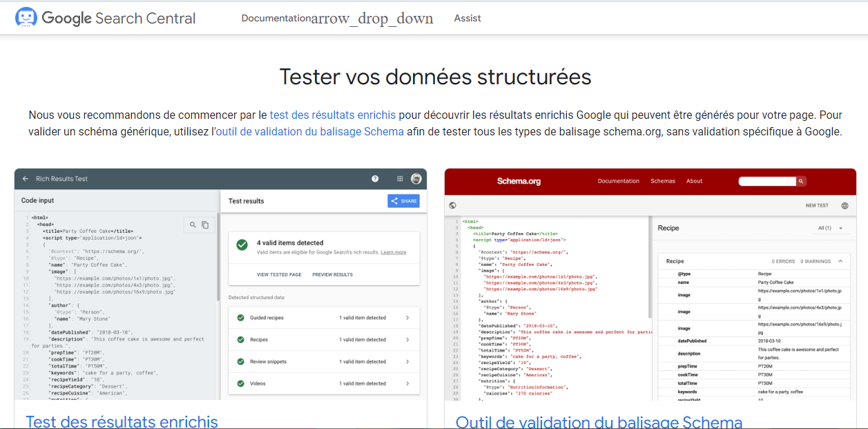Viewport: 868px width, 429px height.
Task: Click the search magnifier icon in Code input panel
Action: click(193, 225)
